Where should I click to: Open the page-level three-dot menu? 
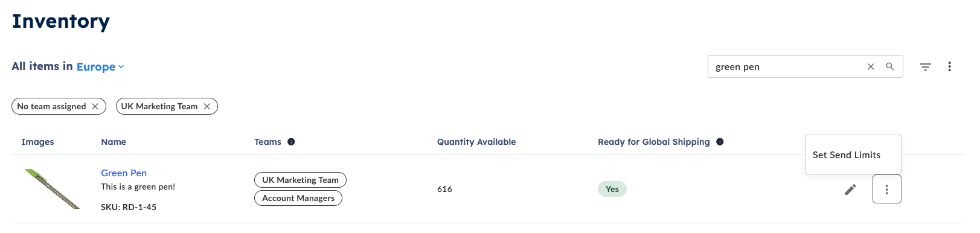[949, 66]
